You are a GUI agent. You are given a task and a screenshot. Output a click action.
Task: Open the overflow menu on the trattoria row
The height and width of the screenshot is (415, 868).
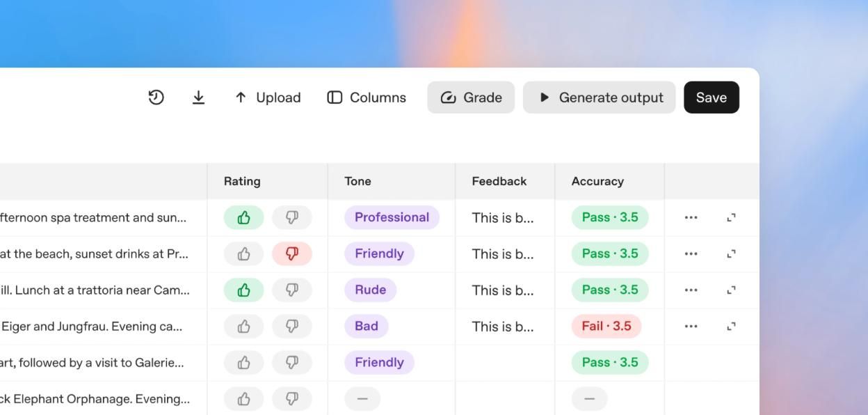tap(691, 290)
